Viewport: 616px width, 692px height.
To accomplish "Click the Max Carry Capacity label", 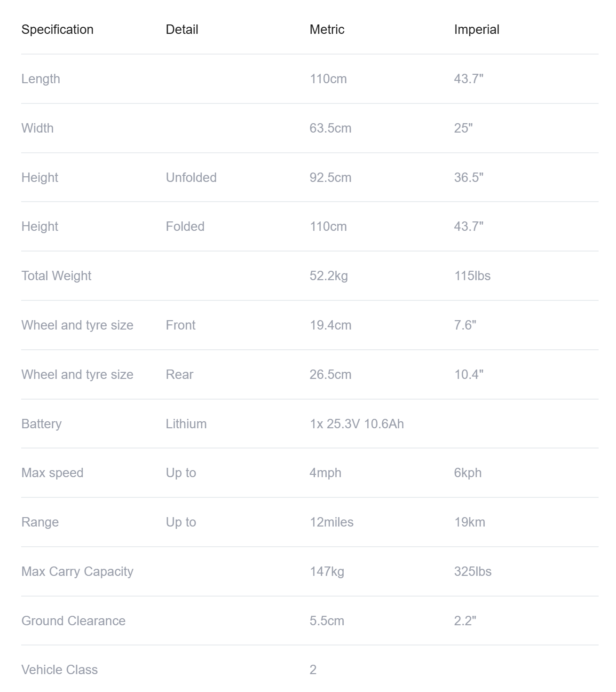I will click(x=78, y=572).
